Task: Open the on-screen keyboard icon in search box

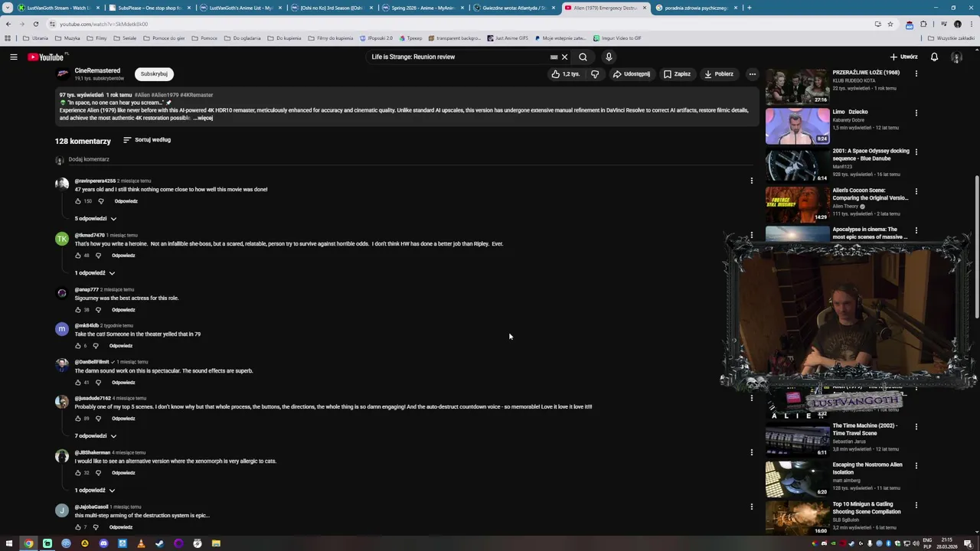Action: 554,57
